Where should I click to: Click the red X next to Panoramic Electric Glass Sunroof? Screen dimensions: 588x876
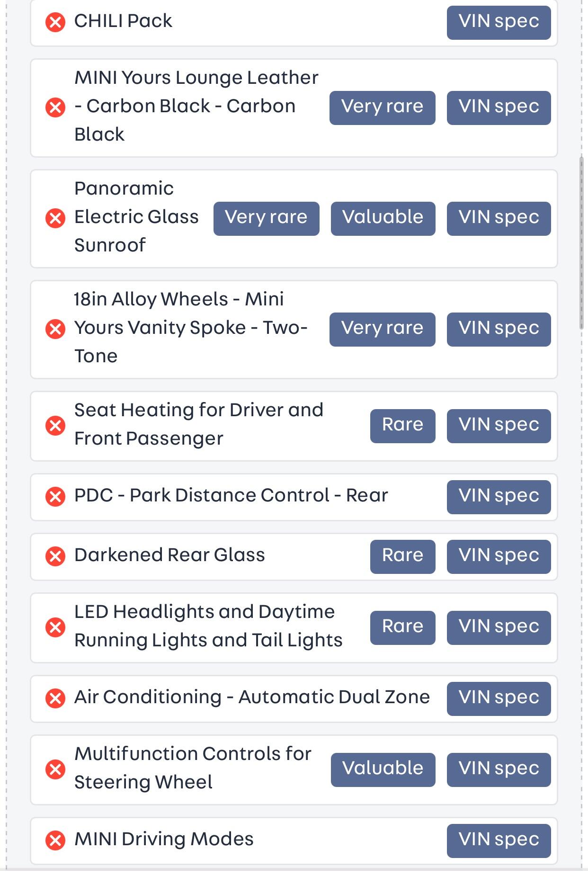tap(55, 218)
